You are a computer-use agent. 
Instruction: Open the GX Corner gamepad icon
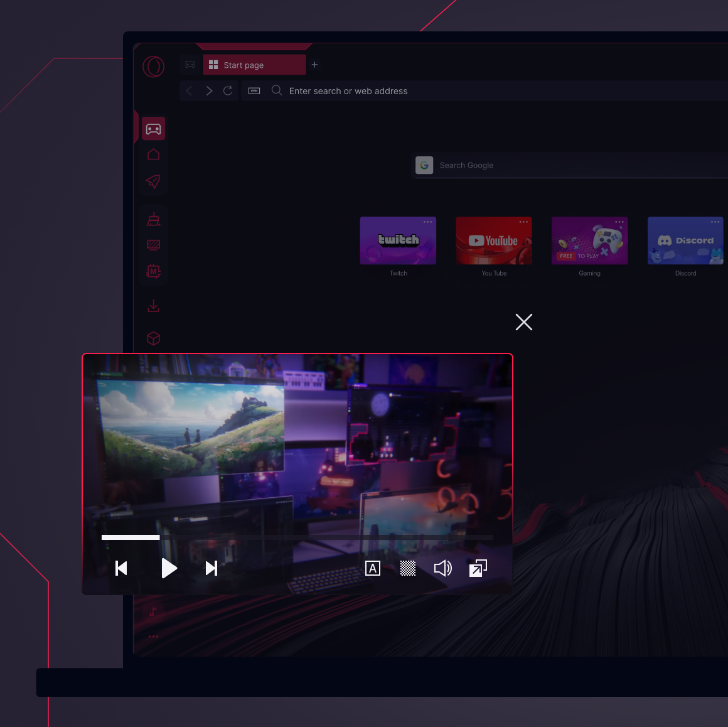pos(153,128)
